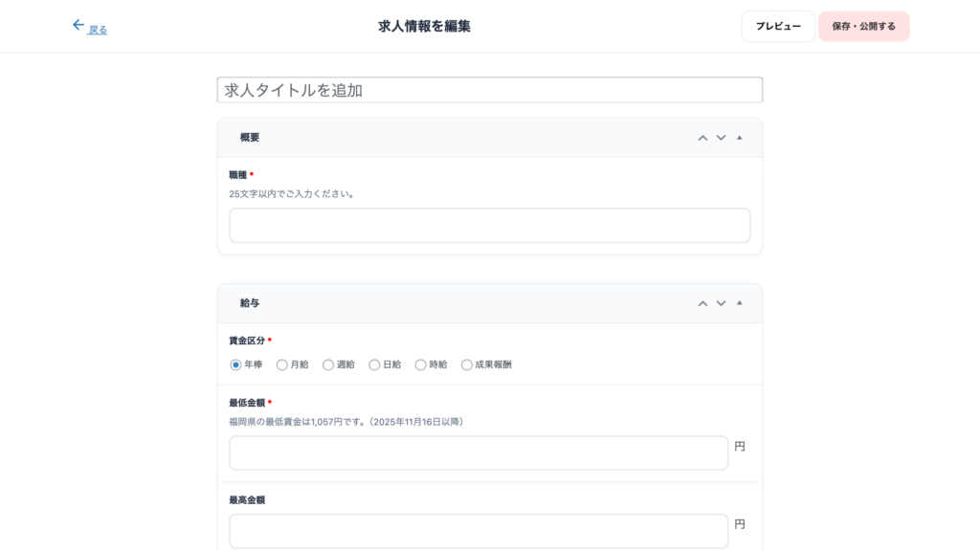
Task: Click the back arrow icon
Action: 78,26
